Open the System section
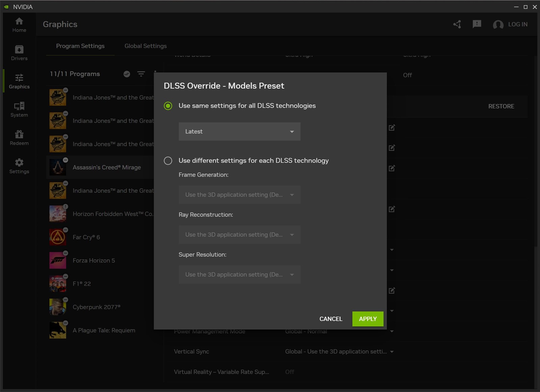The image size is (540, 392). [19, 110]
